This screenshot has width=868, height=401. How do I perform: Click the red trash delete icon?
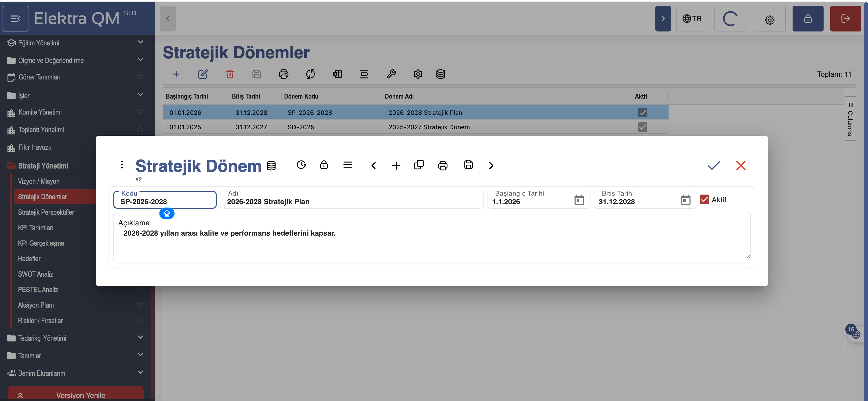coord(230,74)
